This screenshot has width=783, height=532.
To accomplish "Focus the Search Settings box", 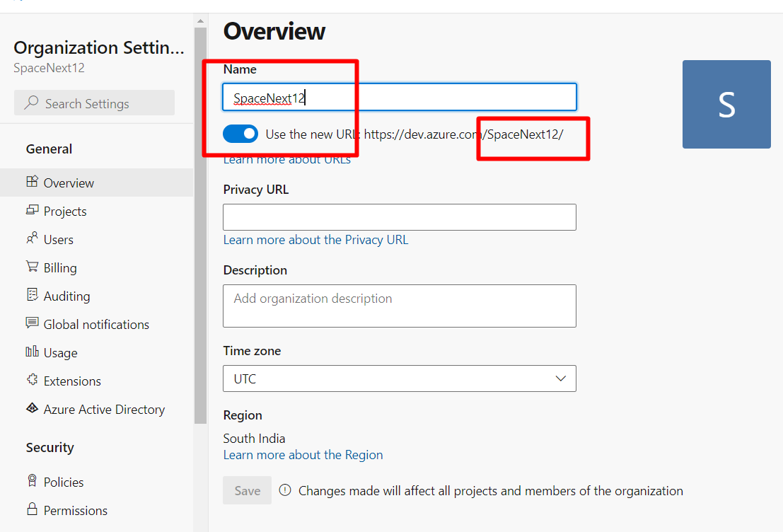I will coord(94,103).
